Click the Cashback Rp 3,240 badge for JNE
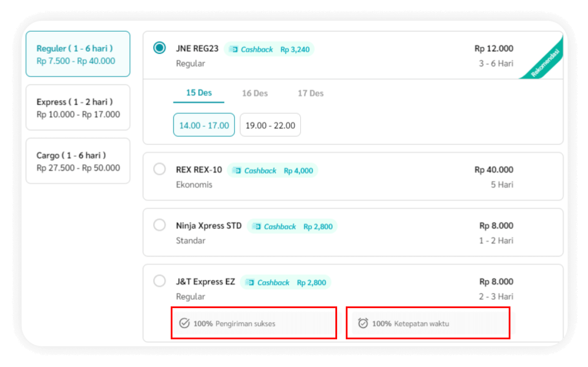Screen dimensions: 588x367 (269, 49)
